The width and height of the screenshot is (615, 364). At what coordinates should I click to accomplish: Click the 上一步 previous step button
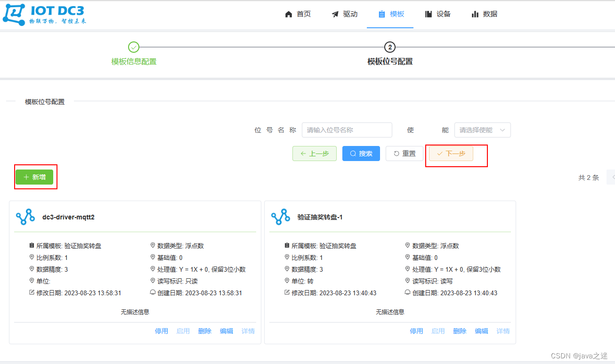pyautogui.click(x=315, y=154)
